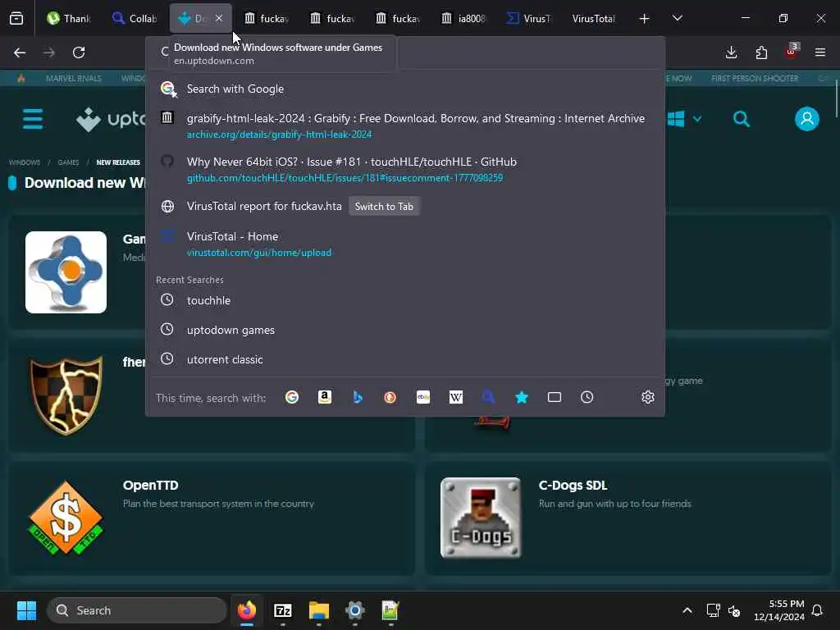Viewport: 840px width, 630px height.
Task: Open the lightning shield game thumbnail
Action: 66,395
